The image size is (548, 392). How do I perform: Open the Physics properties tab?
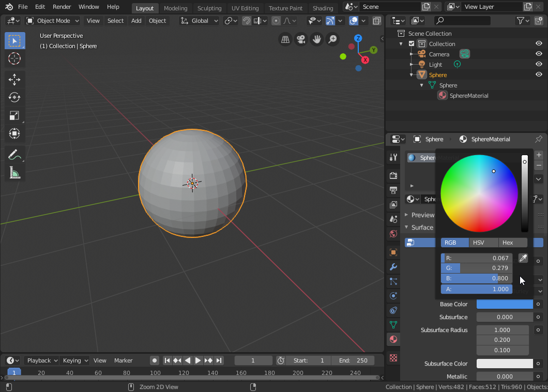pos(393,296)
